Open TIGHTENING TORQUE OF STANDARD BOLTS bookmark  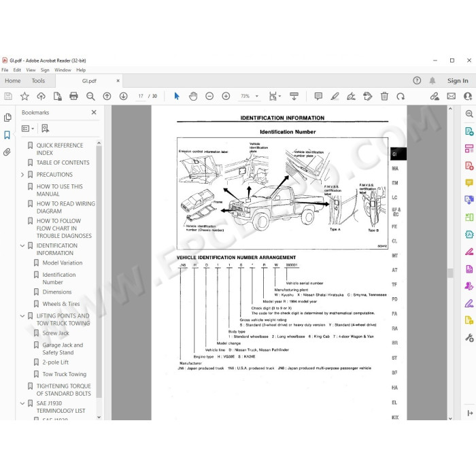coord(63,390)
